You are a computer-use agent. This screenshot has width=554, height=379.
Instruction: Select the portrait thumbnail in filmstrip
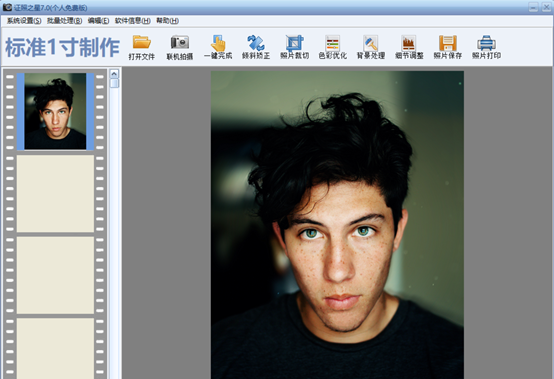pyautogui.click(x=55, y=111)
